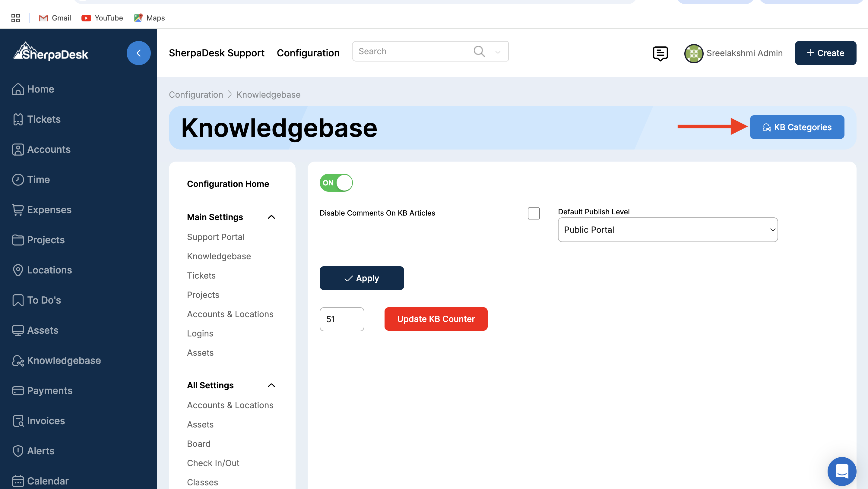Select Accounts & Locations under Main Settings
The image size is (868, 489).
point(230,314)
